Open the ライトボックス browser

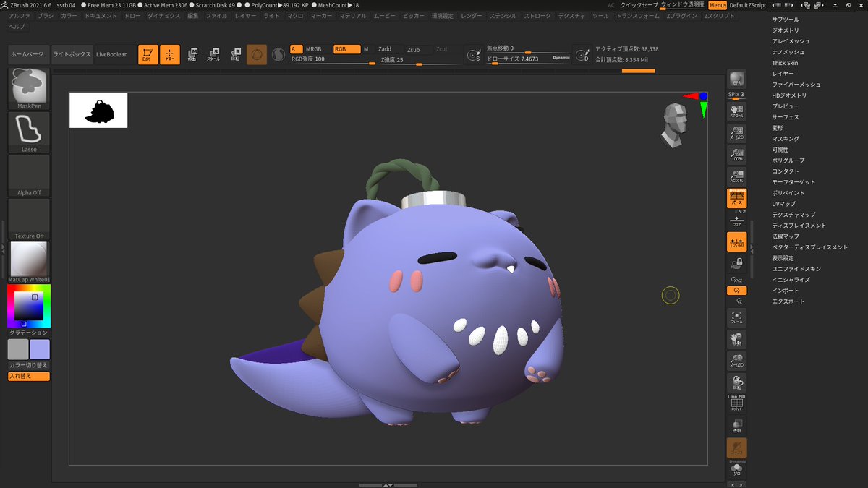72,54
